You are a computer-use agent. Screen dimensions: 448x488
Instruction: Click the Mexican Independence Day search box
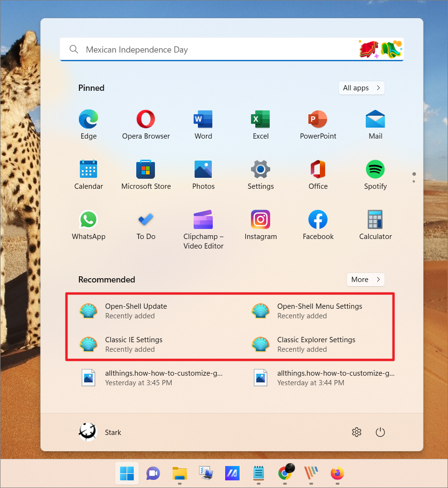(231, 50)
